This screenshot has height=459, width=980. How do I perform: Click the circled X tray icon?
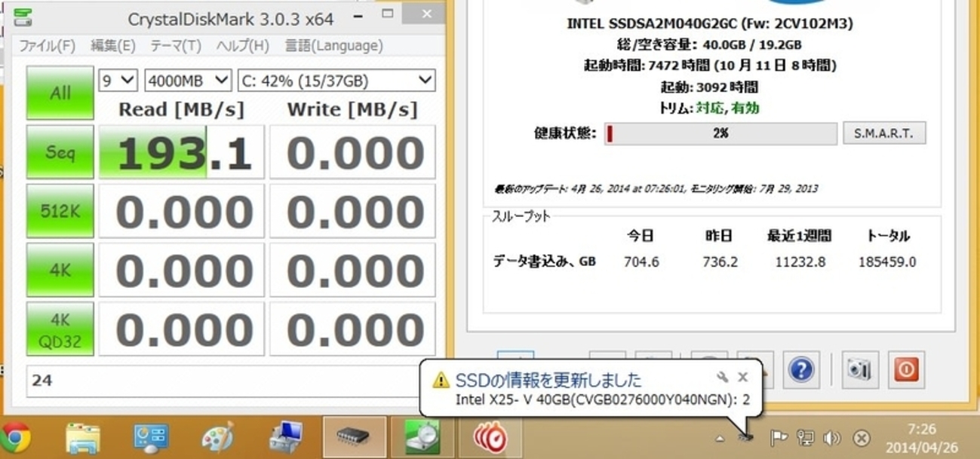click(x=861, y=438)
